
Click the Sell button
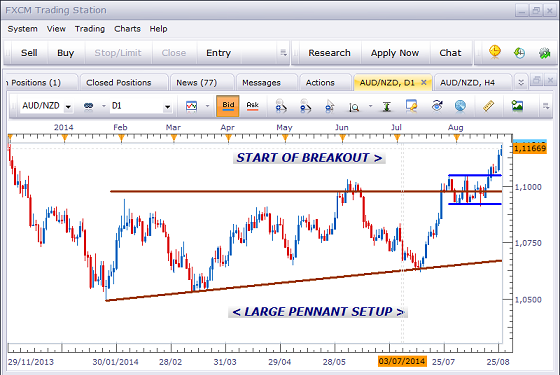pos(29,53)
